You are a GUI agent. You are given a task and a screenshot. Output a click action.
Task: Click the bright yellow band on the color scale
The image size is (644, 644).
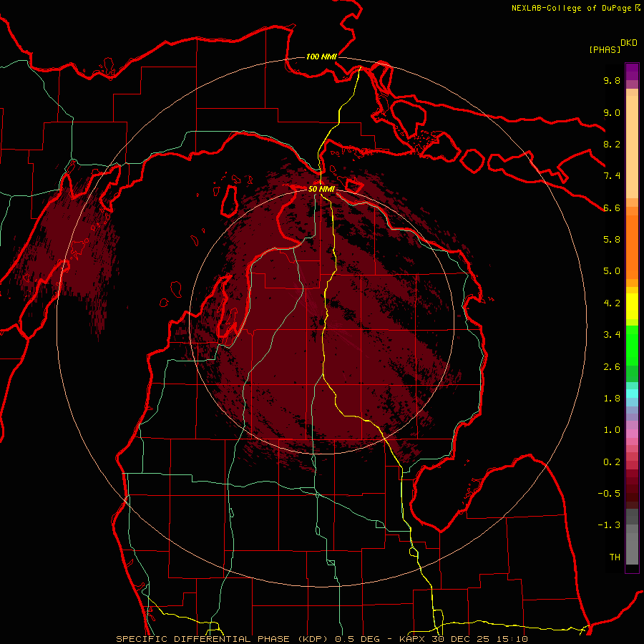pos(632,306)
